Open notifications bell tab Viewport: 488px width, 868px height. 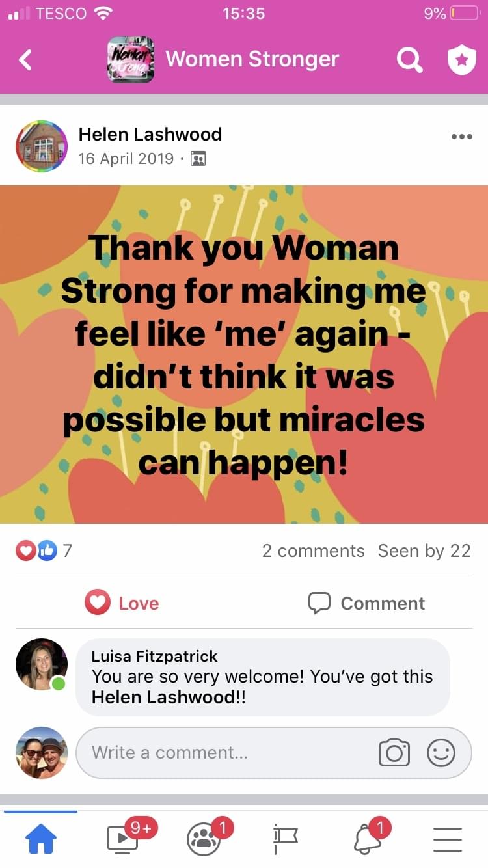pyautogui.click(x=366, y=839)
